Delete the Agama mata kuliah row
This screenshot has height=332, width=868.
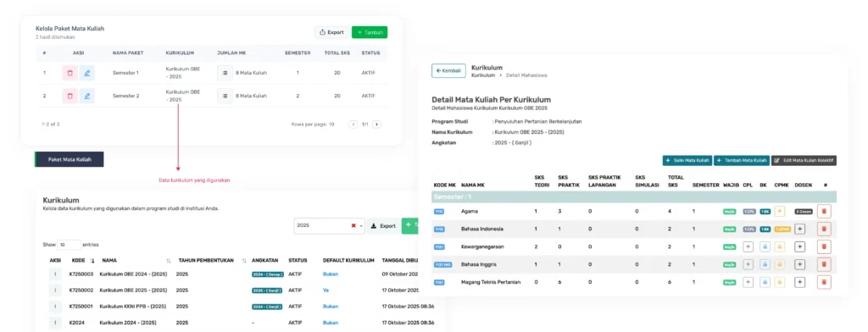pos(824,211)
